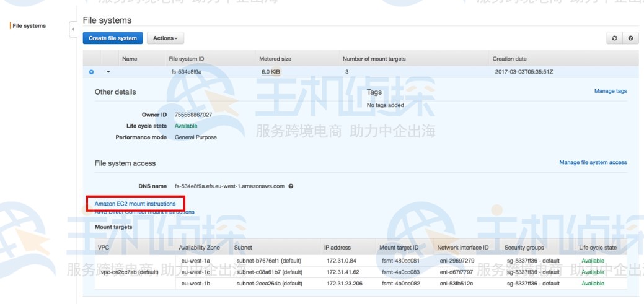Click Create file system button
Image resolution: width=644 pixels, height=304 pixels.
[x=113, y=38]
